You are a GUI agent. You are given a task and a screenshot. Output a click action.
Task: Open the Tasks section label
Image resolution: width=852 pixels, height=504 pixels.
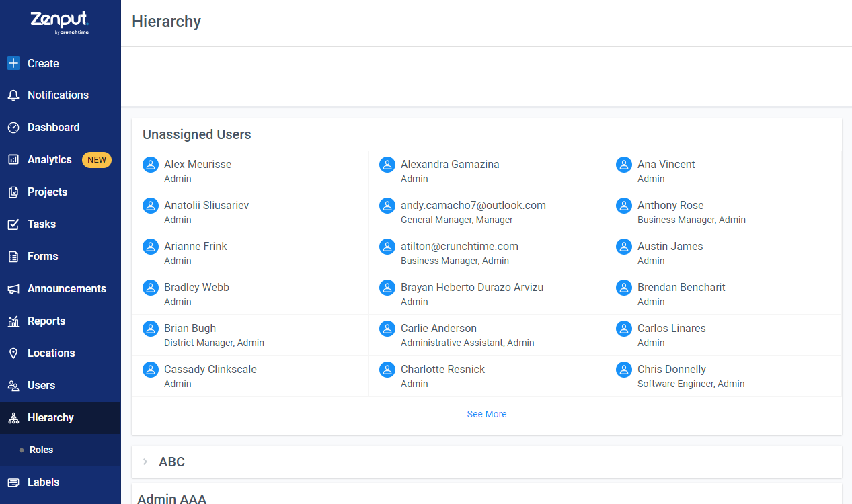[42, 224]
